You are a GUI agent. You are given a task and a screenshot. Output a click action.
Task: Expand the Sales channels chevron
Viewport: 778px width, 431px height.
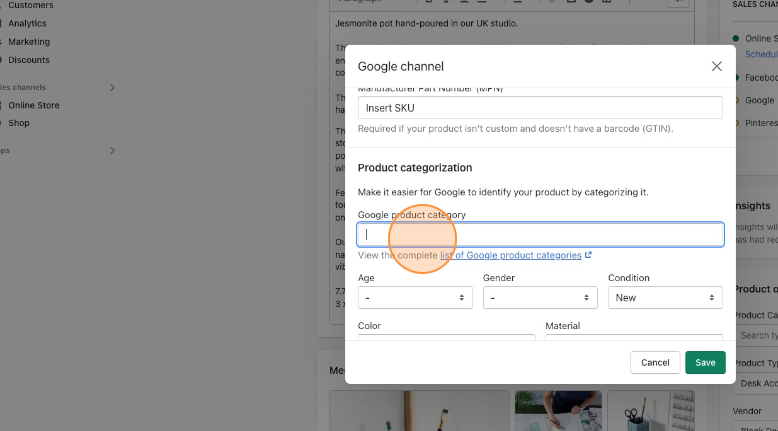(x=112, y=87)
